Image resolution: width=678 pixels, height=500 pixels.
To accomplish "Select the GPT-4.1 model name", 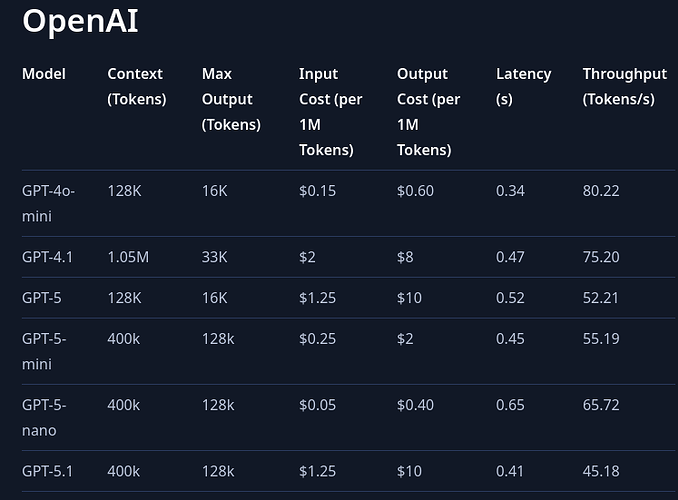I will point(46,257).
